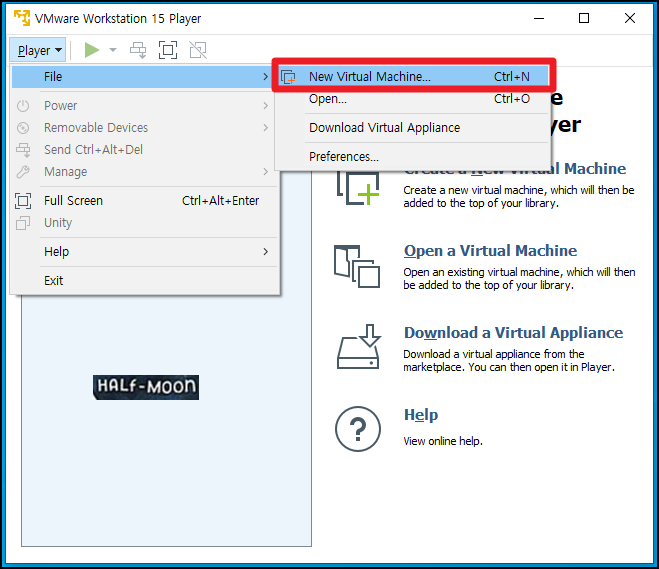659x569 pixels.
Task: Choose New Virtual Machine... in submenu
Action: (414, 76)
